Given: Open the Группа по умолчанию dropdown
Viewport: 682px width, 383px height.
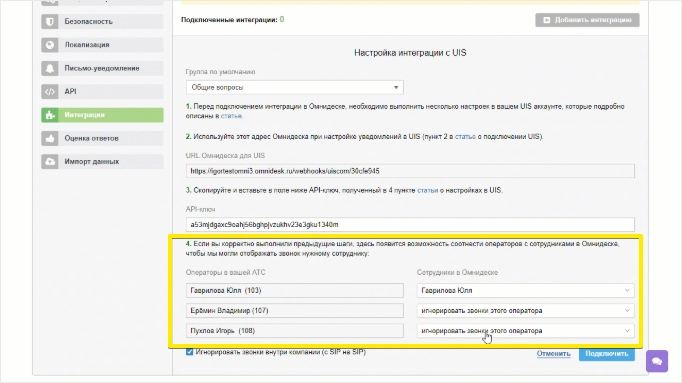Looking at the screenshot, I should pos(294,87).
